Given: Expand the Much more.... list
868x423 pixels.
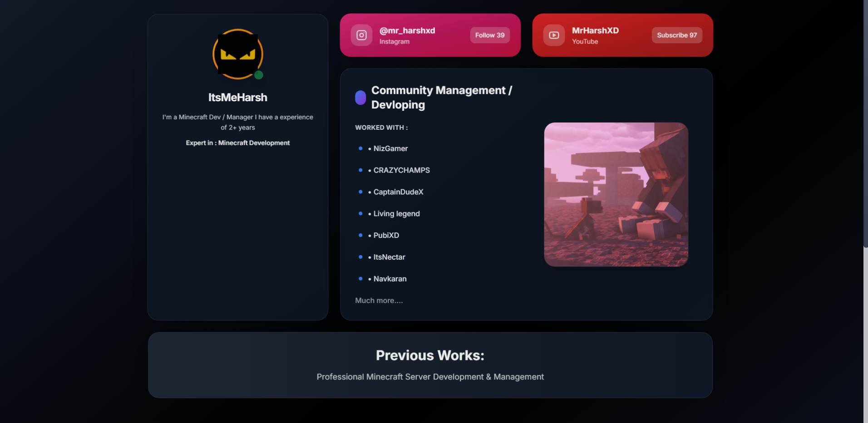Looking at the screenshot, I should [379, 300].
